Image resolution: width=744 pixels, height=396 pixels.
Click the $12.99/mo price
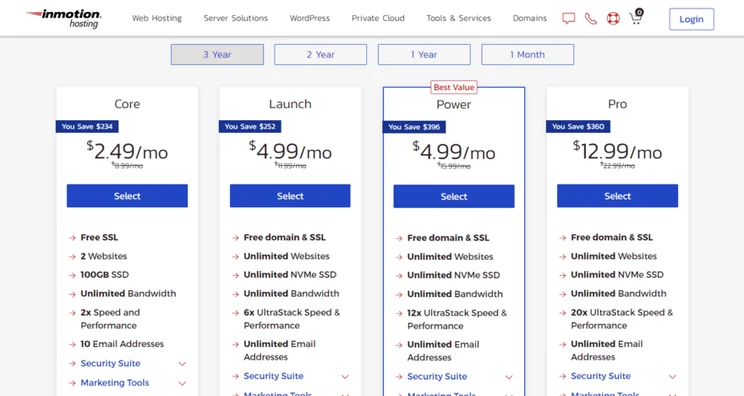(x=617, y=151)
